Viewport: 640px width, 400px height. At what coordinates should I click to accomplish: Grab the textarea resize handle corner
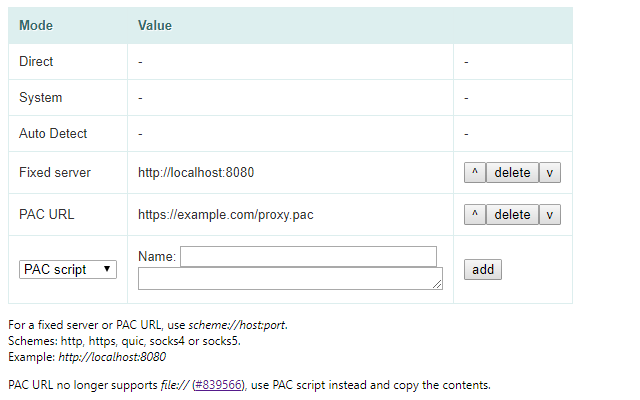point(437,284)
